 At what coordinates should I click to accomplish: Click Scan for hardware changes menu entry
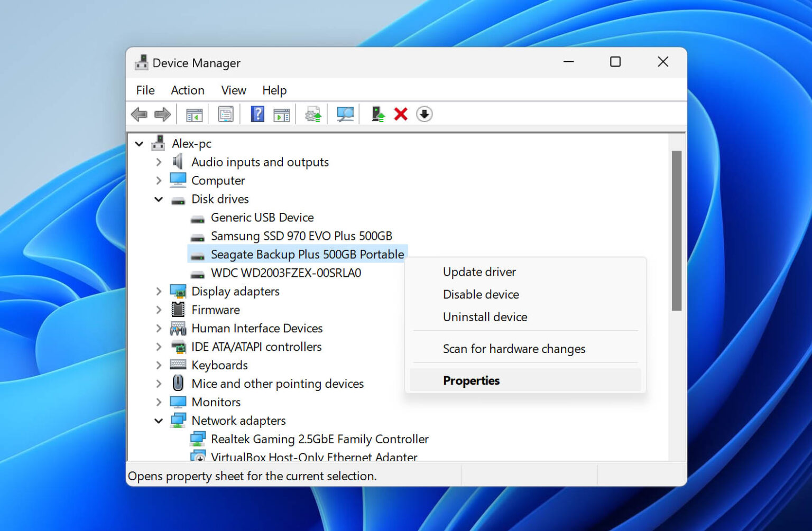coord(513,349)
